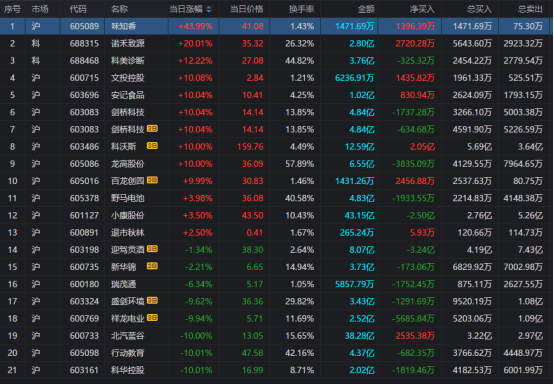Click the -6.34% change cell

[199, 284]
